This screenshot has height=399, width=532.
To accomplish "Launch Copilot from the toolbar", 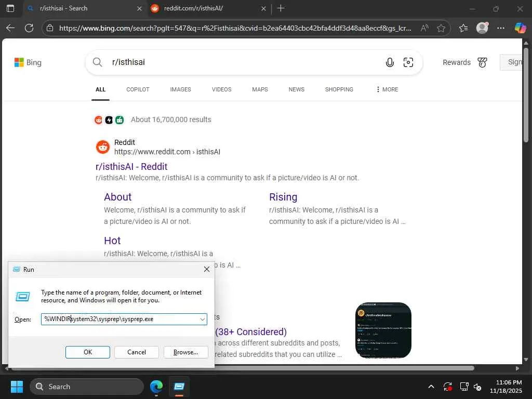I will pyautogui.click(x=520, y=28).
